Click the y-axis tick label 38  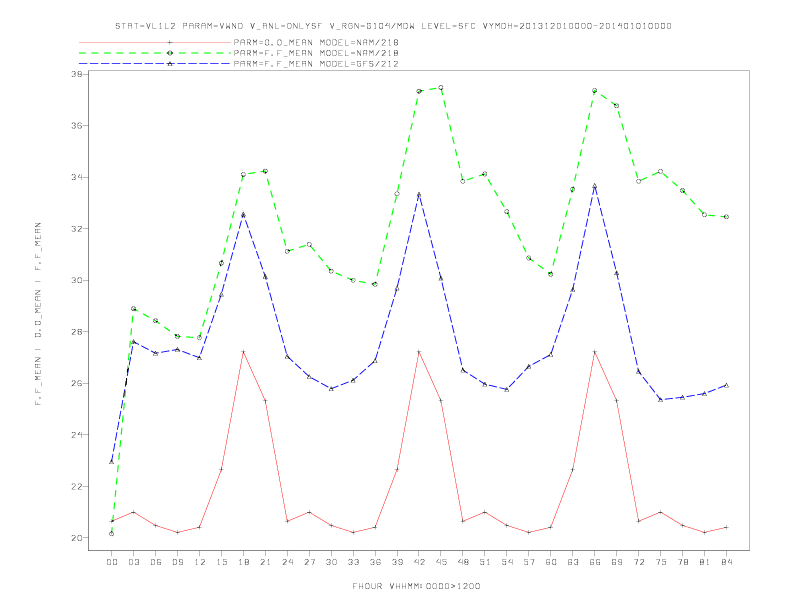click(77, 74)
